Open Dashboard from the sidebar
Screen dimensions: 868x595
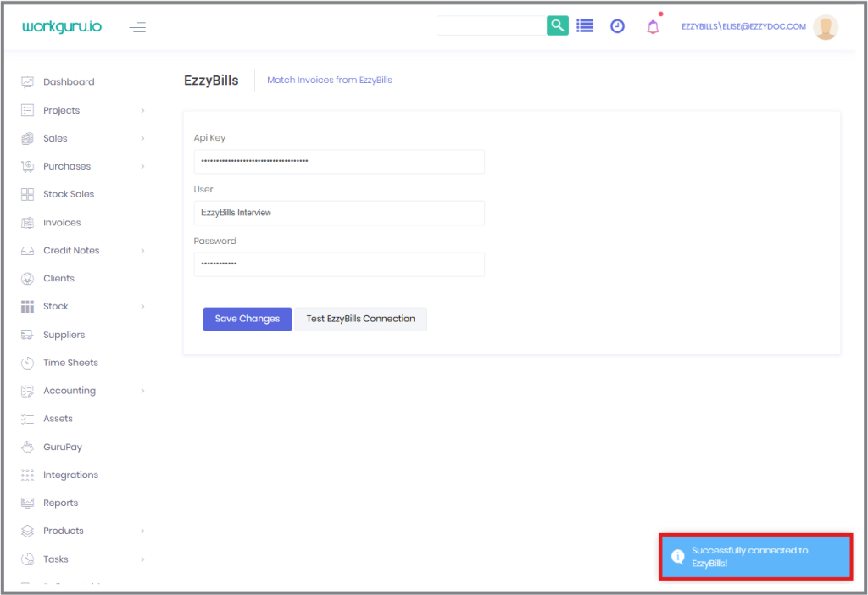69,82
